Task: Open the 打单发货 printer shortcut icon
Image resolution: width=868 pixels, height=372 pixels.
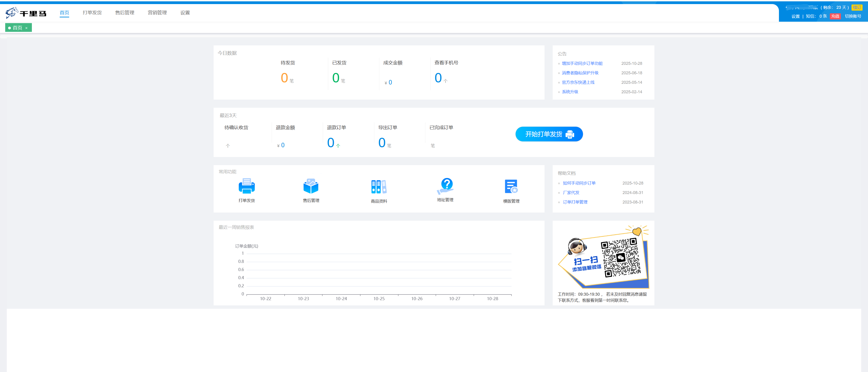Action: click(246, 186)
